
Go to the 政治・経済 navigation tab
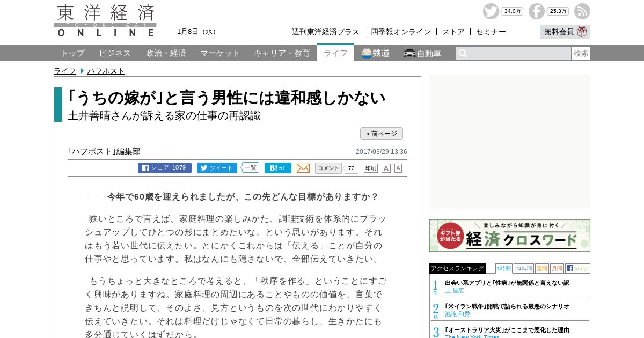click(166, 53)
